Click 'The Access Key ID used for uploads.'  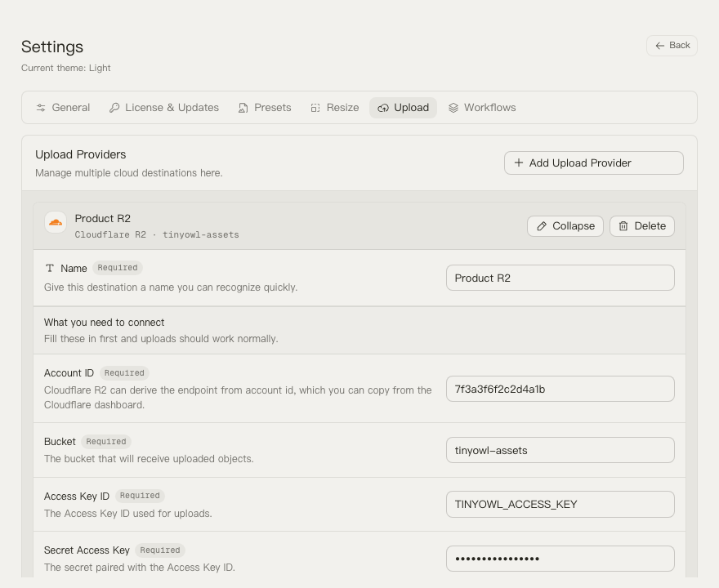pyautogui.click(x=128, y=514)
